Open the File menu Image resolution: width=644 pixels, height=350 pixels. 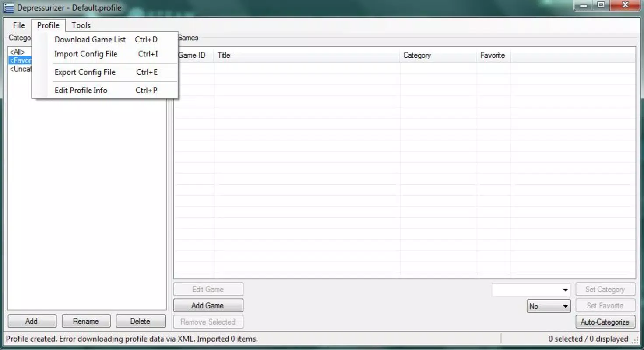point(19,25)
